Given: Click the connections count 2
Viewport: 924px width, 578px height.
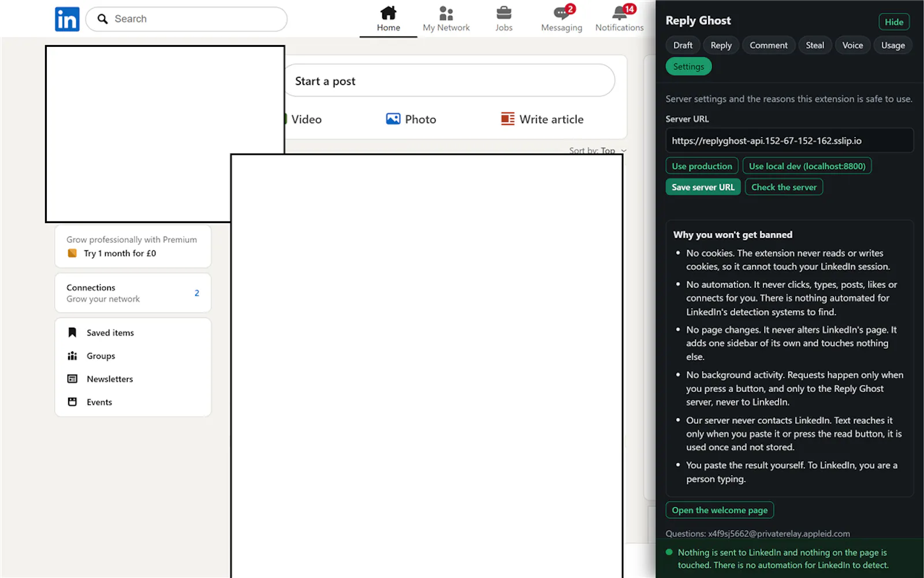Looking at the screenshot, I should (x=197, y=293).
